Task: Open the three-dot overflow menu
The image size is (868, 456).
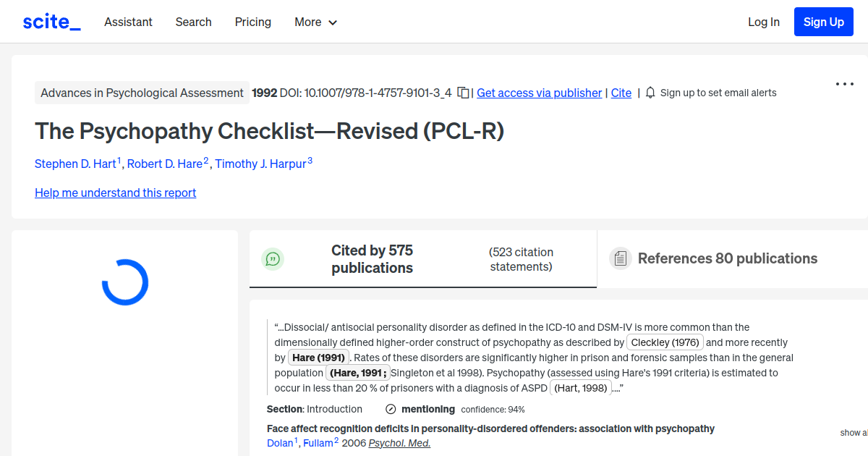Action: click(x=844, y=84)
